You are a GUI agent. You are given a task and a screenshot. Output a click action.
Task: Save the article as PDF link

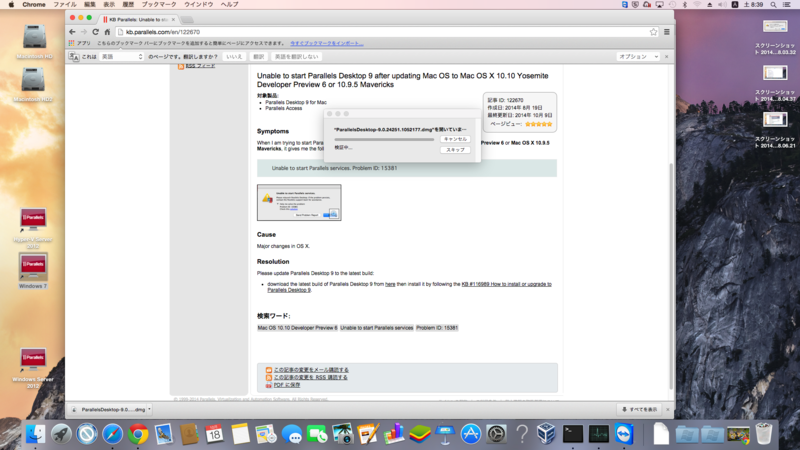pyautogui.click(x=287, y=385)
